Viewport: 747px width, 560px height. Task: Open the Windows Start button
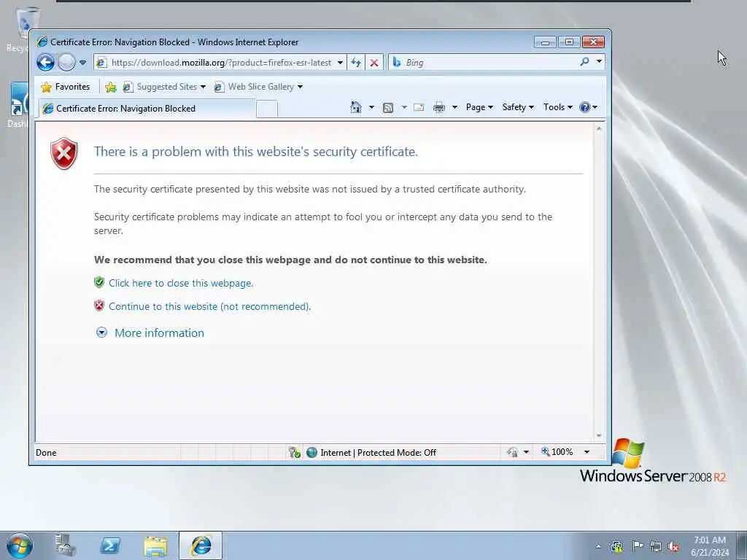[x=20, y=545]
